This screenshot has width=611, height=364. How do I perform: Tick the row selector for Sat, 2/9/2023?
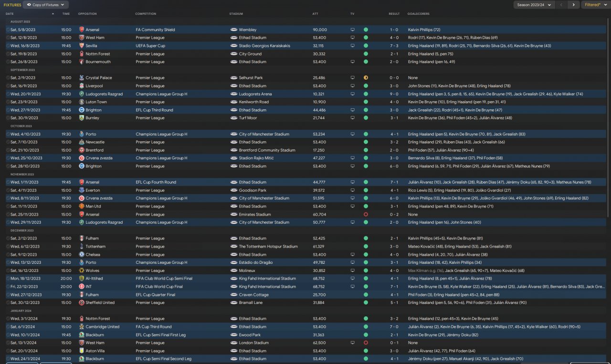tap(8, 78)
